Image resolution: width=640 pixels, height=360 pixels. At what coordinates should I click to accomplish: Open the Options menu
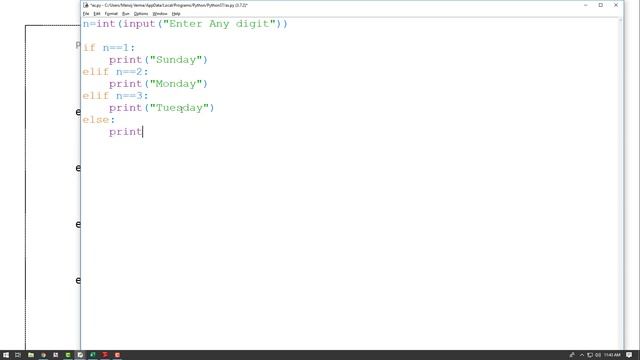coord(141,13)
